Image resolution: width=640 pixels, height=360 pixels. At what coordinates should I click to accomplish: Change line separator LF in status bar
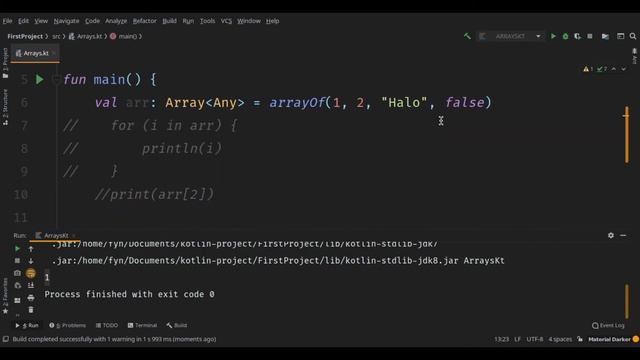click(518, 339)
